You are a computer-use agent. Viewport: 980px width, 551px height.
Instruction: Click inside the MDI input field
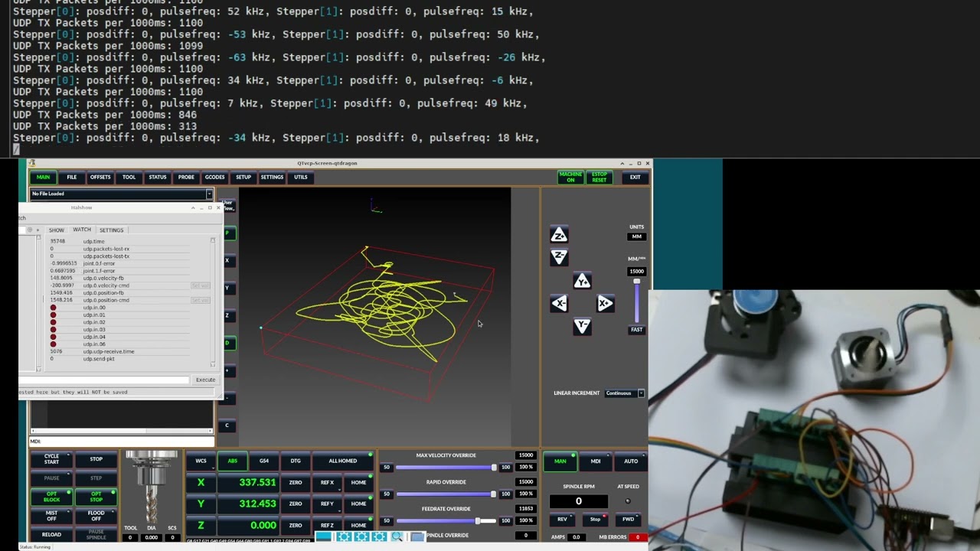click(x=122, y=442)
